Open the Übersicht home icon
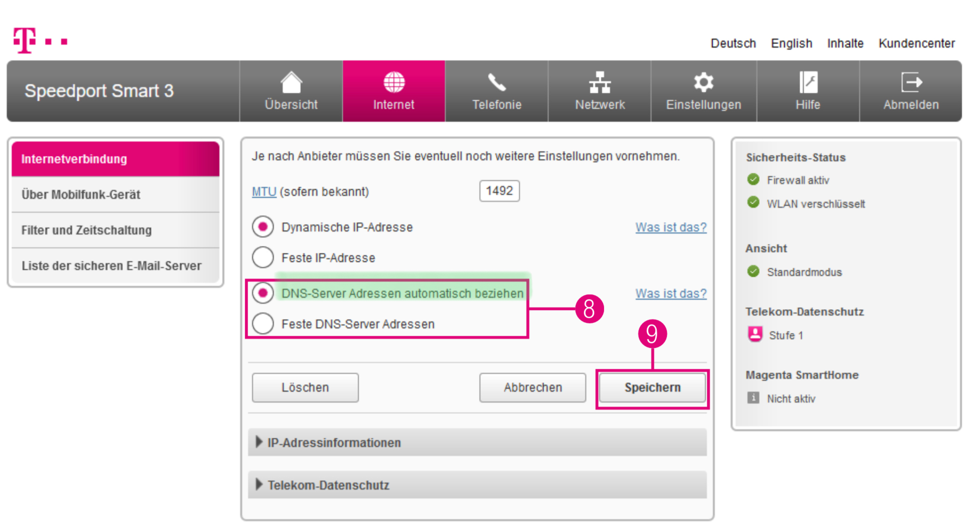Image resolution: width=980 pixels, height=530 pixels. [x=291, y=82]
